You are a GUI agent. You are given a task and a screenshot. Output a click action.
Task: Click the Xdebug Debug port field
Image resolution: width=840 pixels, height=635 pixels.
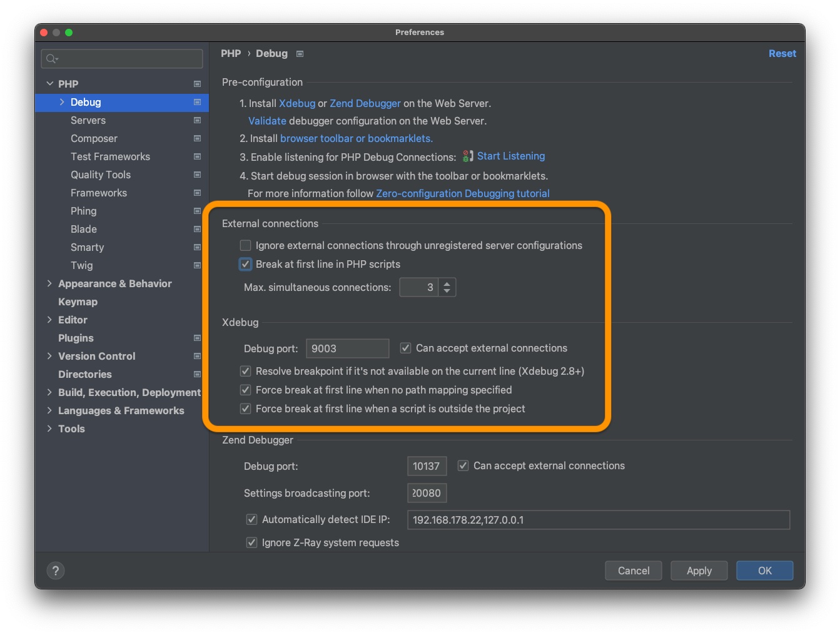pos(348,348)
